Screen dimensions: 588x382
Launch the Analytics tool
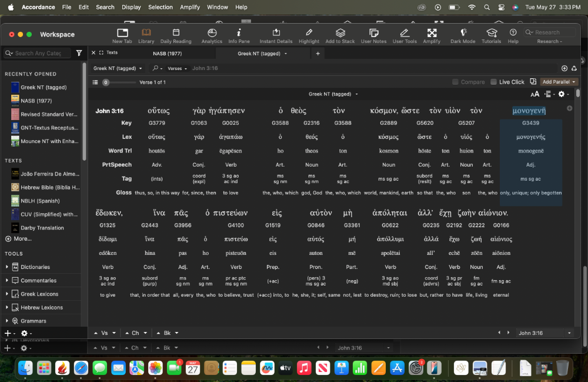212,36
